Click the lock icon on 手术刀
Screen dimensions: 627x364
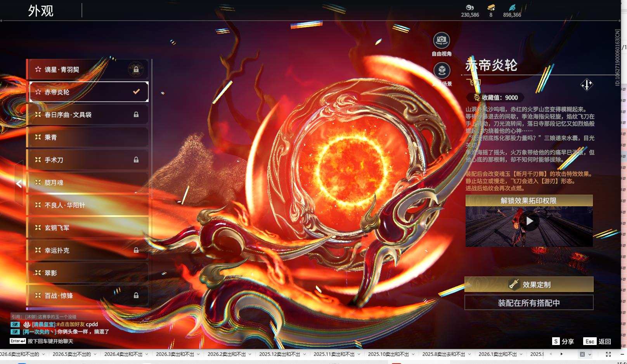[x=136, y=160]
